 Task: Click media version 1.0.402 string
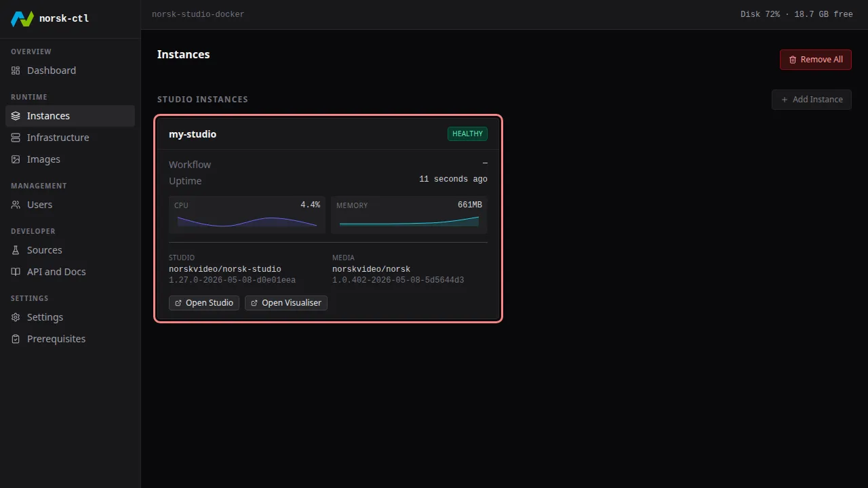coord(398,281)
